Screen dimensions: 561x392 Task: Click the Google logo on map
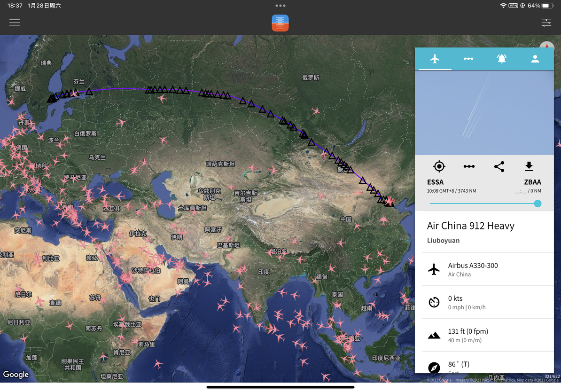coord(16,375)
